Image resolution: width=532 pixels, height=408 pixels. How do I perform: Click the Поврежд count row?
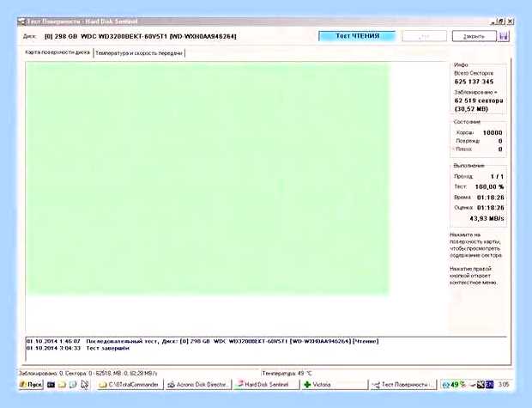pos(479,141)
